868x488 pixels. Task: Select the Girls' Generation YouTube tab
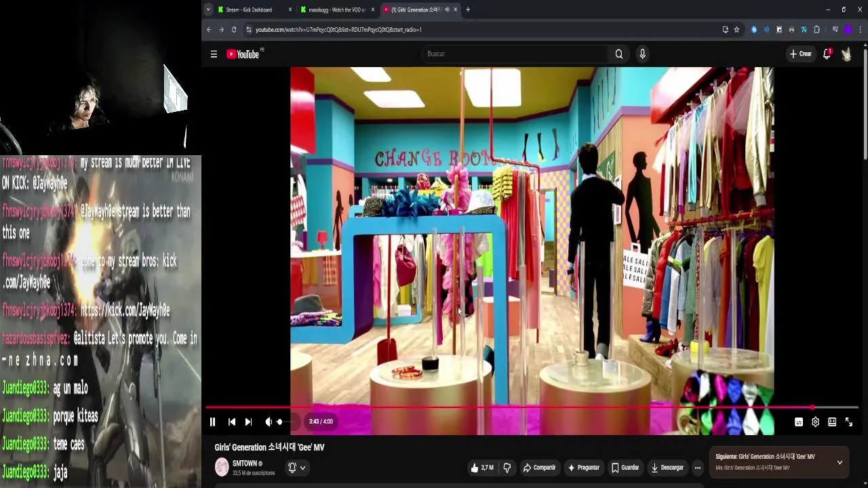point(415,9)
